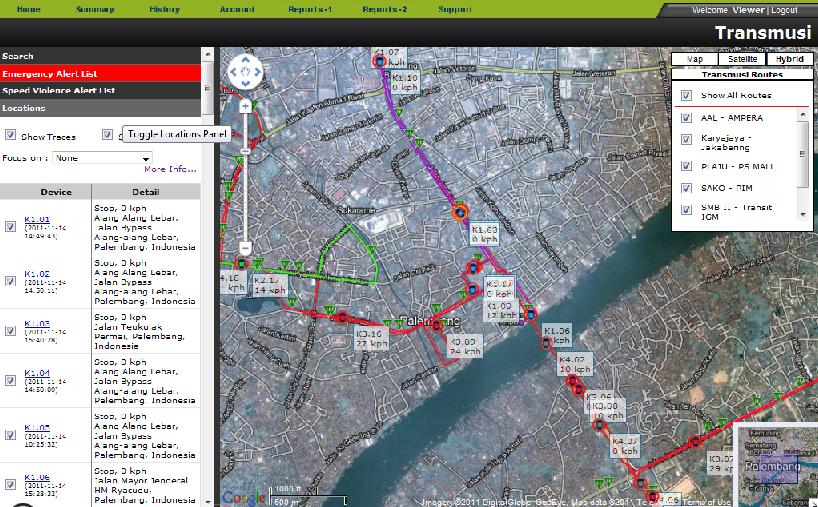
Task: Click the map zoom slider track
Action: (x=245, y=175)
